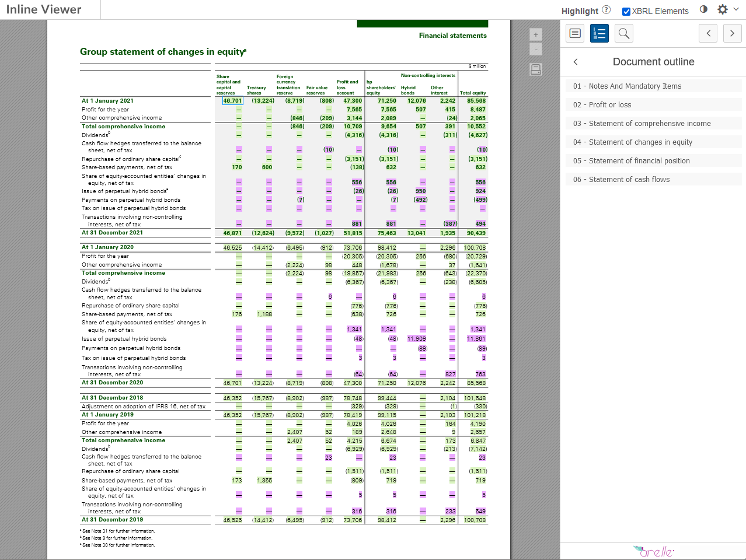Select 10,552 total comprehensive income 2021
The height and width of the screenshot is (560, 746).
476,127
